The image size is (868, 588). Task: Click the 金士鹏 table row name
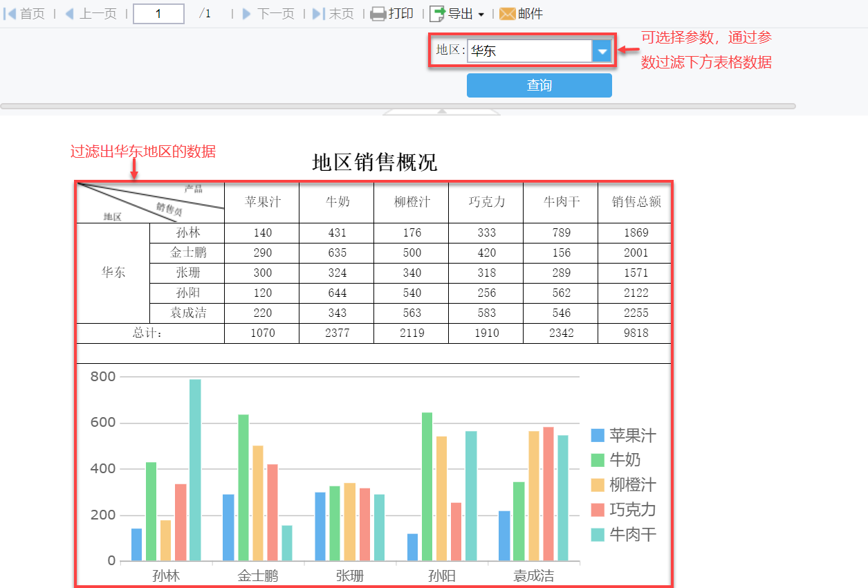(x=187, y=252)
